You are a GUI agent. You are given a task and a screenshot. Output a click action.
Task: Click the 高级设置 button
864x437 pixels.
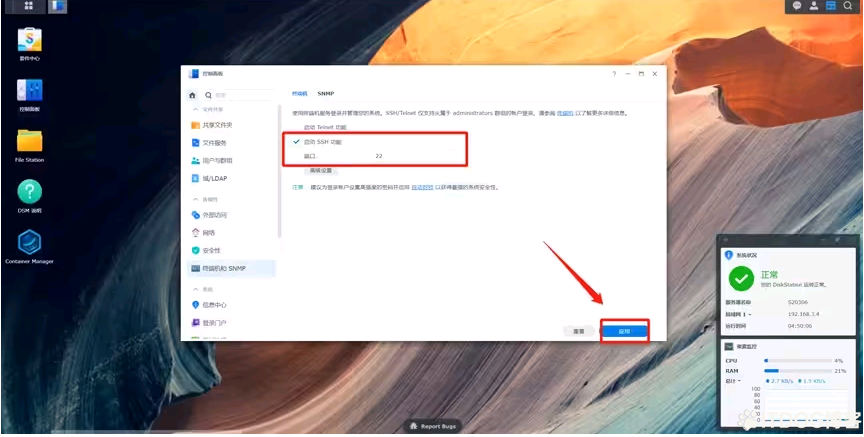[x=321, y=171]
